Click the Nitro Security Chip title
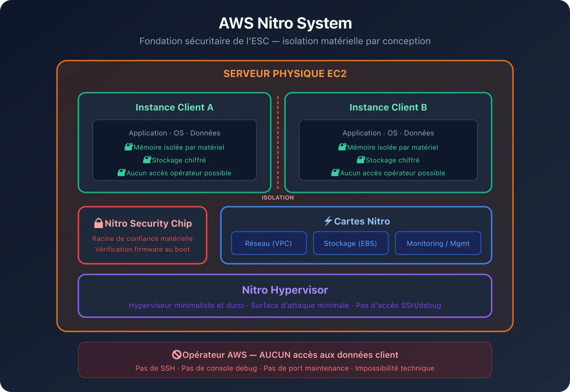Viewport: 570px width, 392px height. (x=148, y=223)
